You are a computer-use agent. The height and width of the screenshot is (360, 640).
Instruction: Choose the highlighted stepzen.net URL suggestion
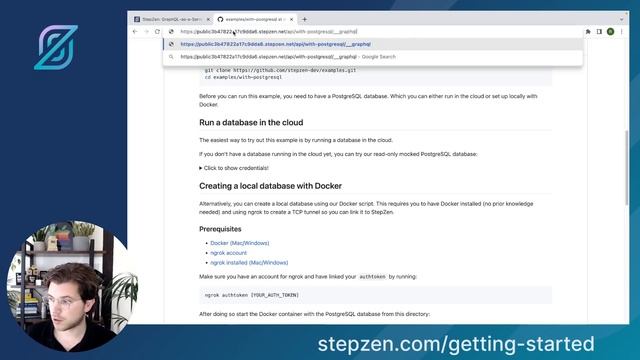pos(373,44)
